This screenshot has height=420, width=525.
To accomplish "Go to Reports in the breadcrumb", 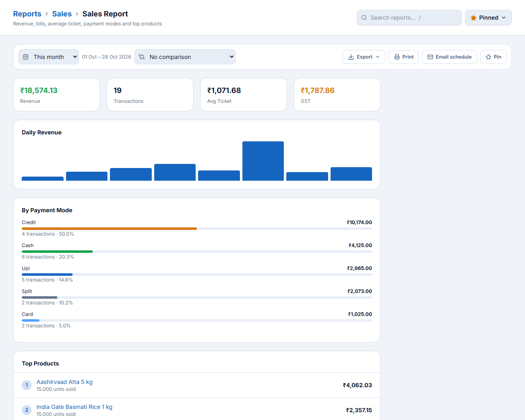I will (x=27, y=14).
